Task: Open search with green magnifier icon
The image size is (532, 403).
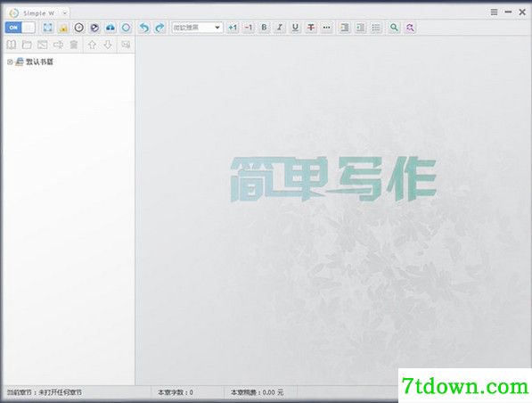Action: pos(394,28)
